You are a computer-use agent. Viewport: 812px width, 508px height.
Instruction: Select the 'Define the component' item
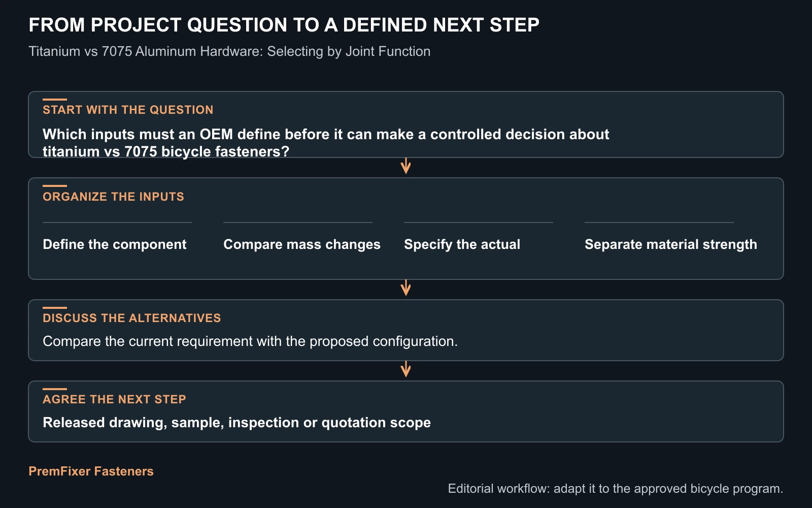(115, 244)
